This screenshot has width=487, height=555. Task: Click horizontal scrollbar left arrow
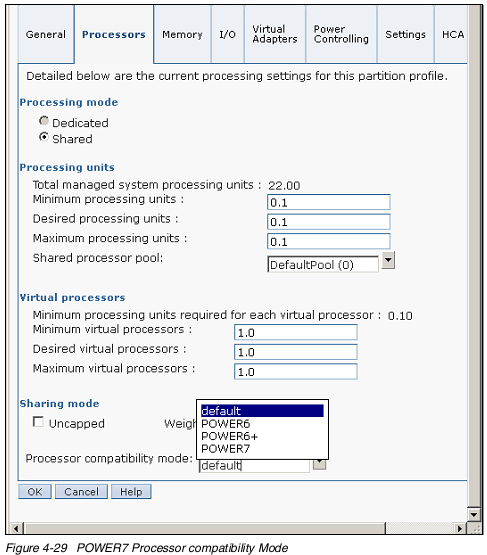(16, 528)
